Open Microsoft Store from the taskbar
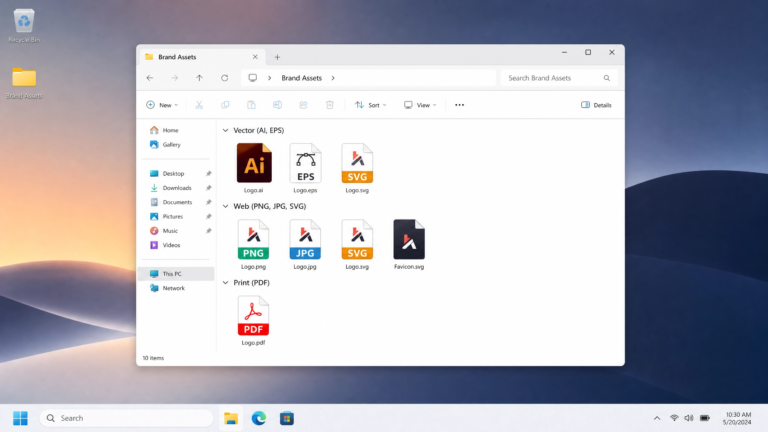This screenshot has width=768, height=432. (x=287, y=418)
